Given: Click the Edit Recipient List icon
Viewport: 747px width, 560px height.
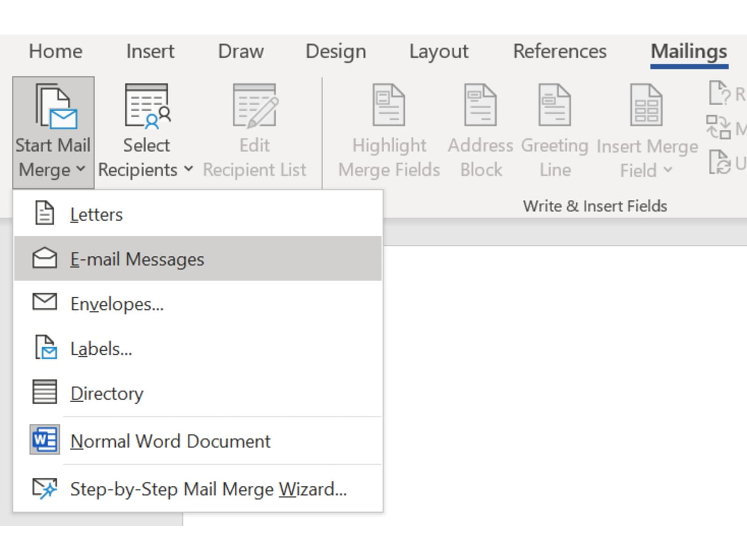Looking at the screenshot, I should (255, 106).
